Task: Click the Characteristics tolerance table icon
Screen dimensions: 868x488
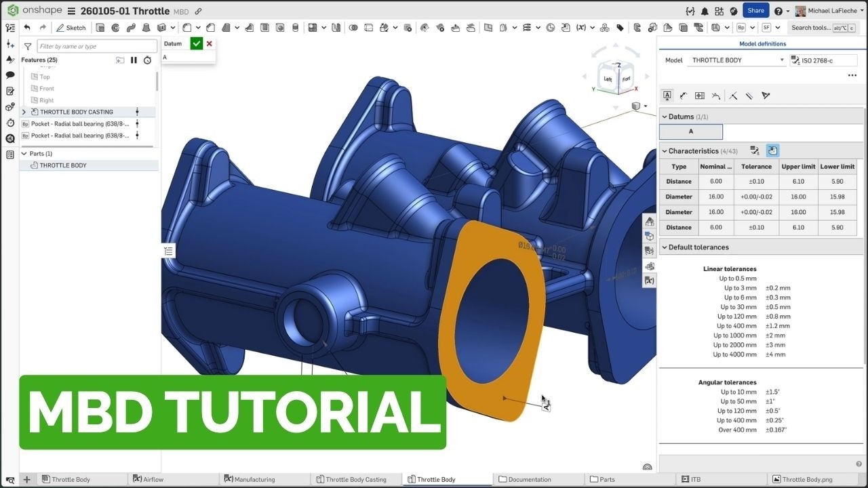Action: (754, 150)
